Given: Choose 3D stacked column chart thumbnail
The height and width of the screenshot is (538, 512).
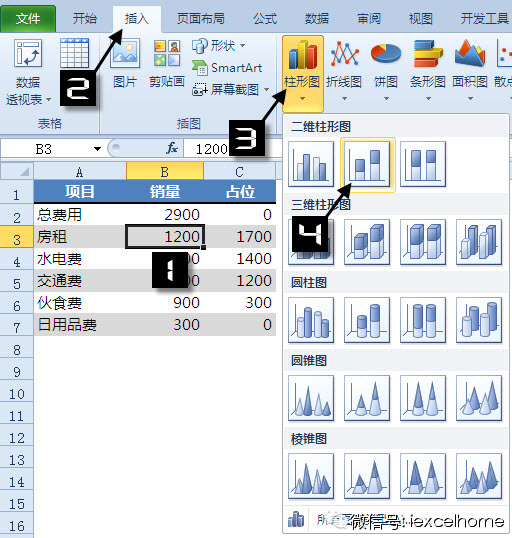Looking at the screenshot, I should click(x=367, y=242).
